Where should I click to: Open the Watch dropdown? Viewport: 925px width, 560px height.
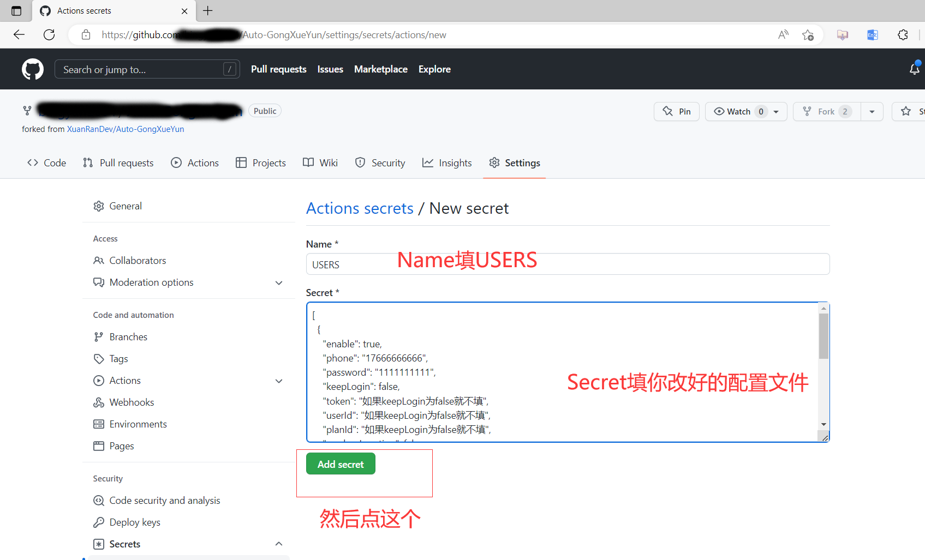pos(746,111)
